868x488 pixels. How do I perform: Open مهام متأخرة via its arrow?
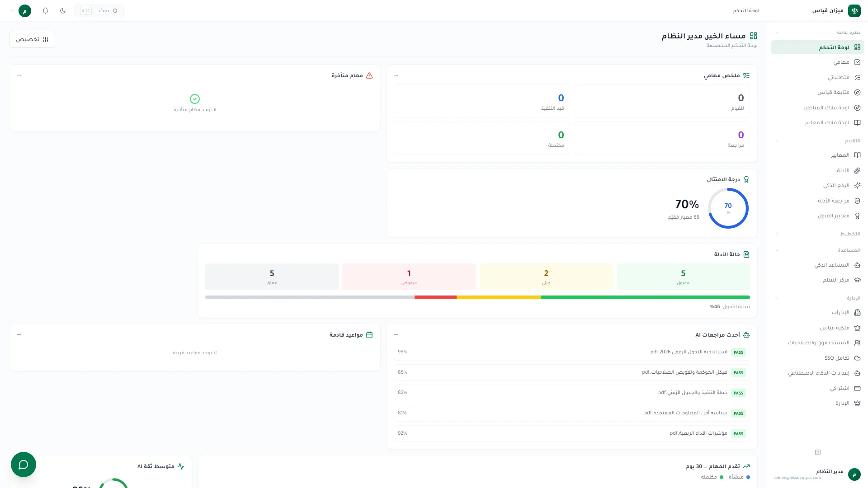click(19, 75)
